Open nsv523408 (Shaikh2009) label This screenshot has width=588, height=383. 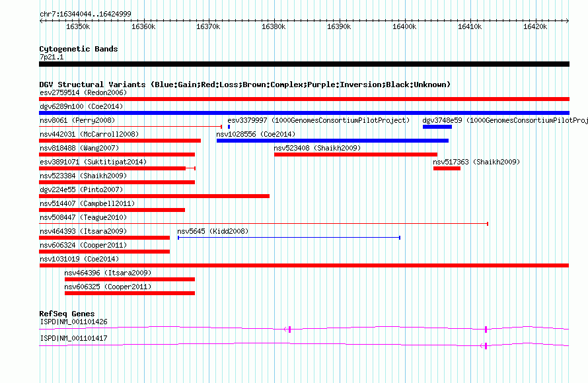(317, 148)
